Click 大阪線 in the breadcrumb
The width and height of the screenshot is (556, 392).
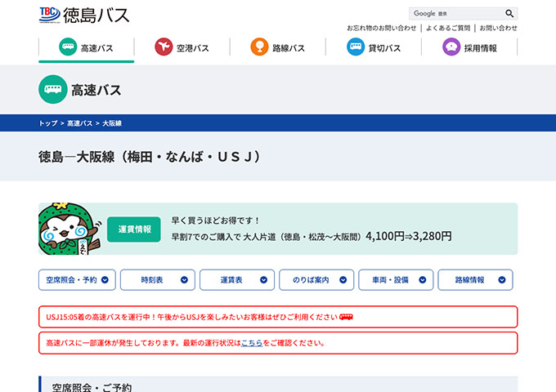pos(112,123)
